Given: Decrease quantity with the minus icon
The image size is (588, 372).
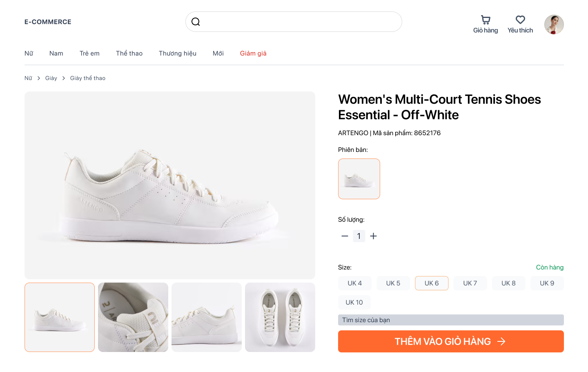Looking at the screenshot, I should pyautogui.click(x=345, y=236).
